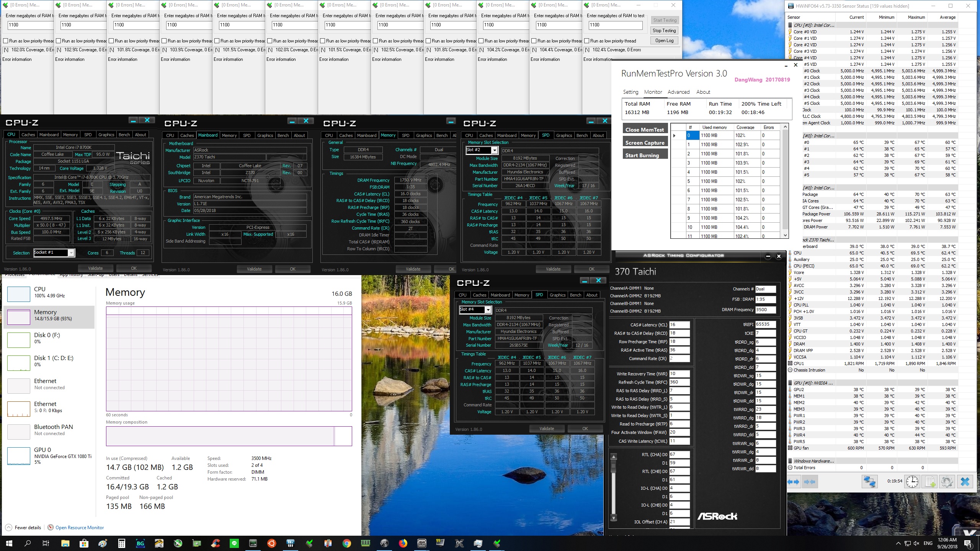
Task: Open HWiNFO sensor settings gear icon
Action: [947, 482]
